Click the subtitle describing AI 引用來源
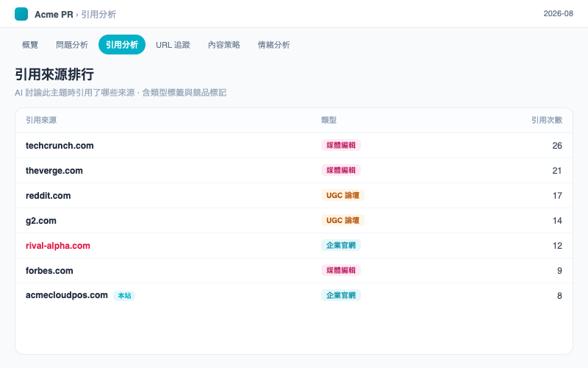The height and width of the screenshot is (368, 588). [x=121, y=93]
